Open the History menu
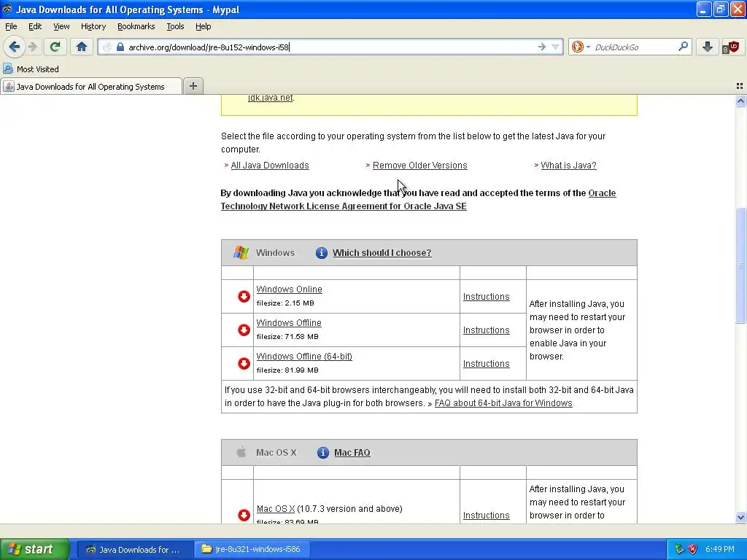The image size is (747, 560). (x=93, y=26)
